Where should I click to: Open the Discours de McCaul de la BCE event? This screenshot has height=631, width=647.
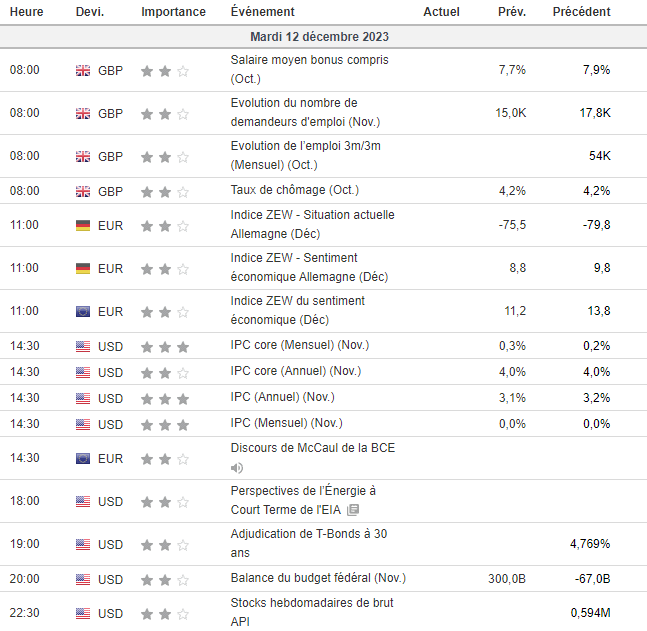[312, 448]
